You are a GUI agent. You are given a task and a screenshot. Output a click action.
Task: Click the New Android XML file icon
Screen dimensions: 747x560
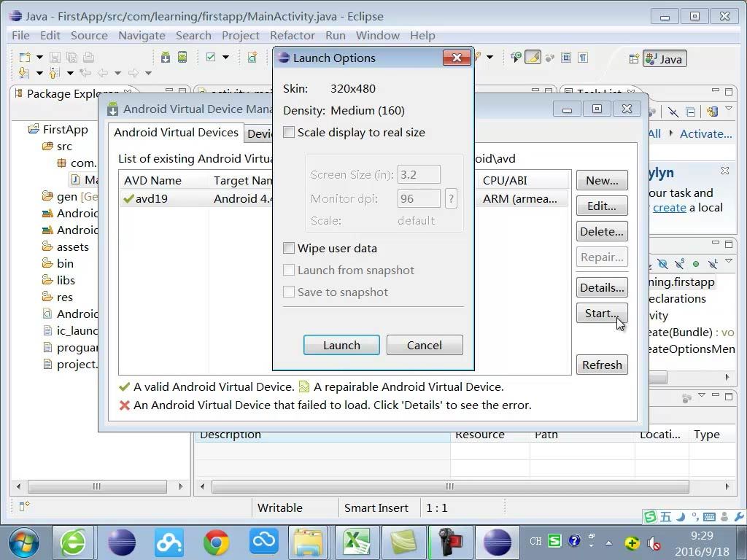[x=252, y=58]
